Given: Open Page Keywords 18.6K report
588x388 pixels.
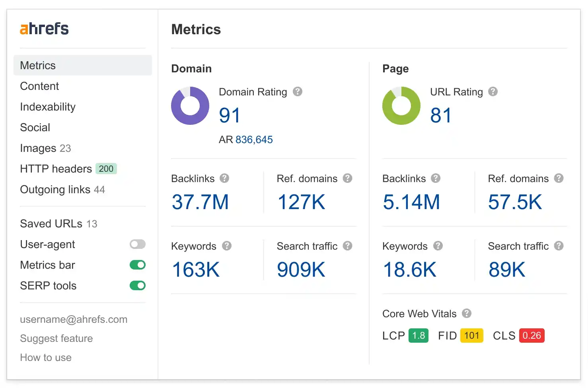Looking at the screenshot, I should [x=409, y=270].
